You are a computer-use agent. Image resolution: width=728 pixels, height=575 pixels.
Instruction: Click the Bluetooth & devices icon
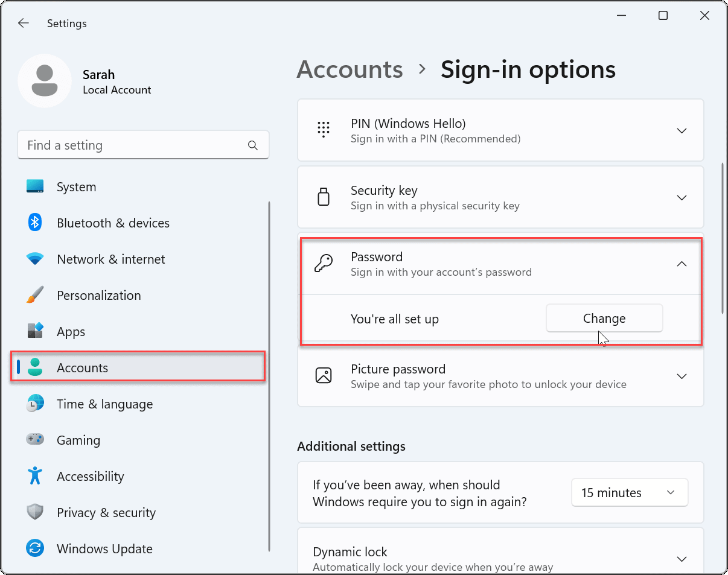35,223
